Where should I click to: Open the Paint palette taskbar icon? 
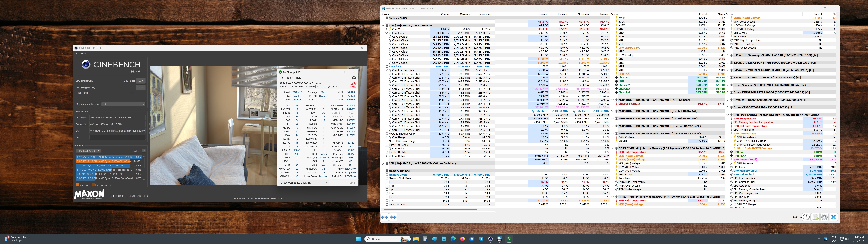pos(435,239)
